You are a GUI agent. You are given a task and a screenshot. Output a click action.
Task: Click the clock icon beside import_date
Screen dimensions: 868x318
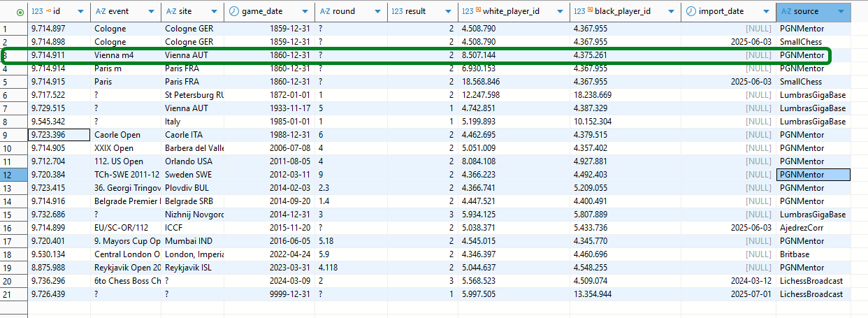pos(690,12)
